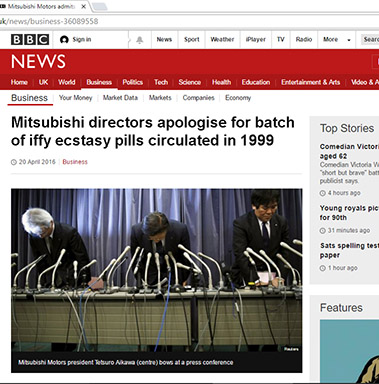The width and height of the screenshot is (379, 384).
Task: Click the address bar URL
Action: coord(49,21)
